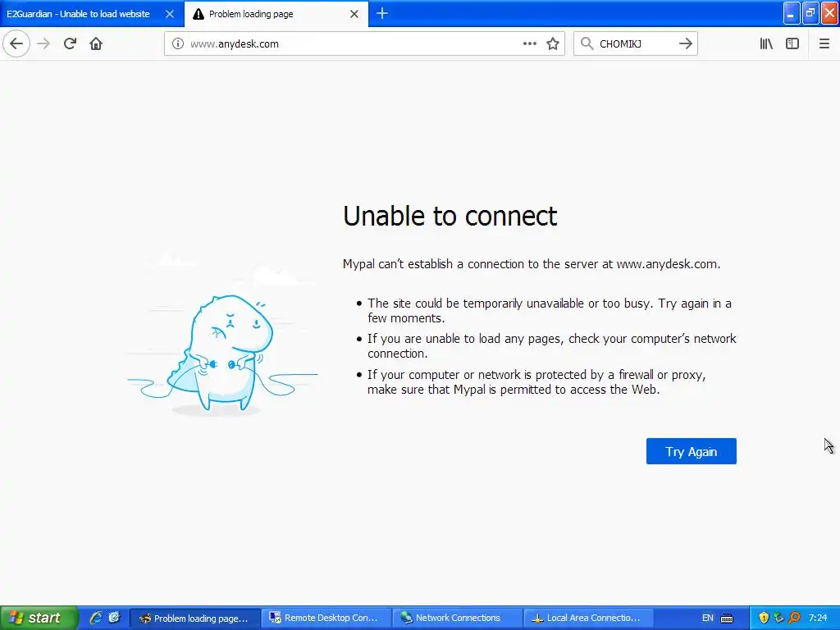Focus the address bar showing www.anydesk.com

(354, 44)
